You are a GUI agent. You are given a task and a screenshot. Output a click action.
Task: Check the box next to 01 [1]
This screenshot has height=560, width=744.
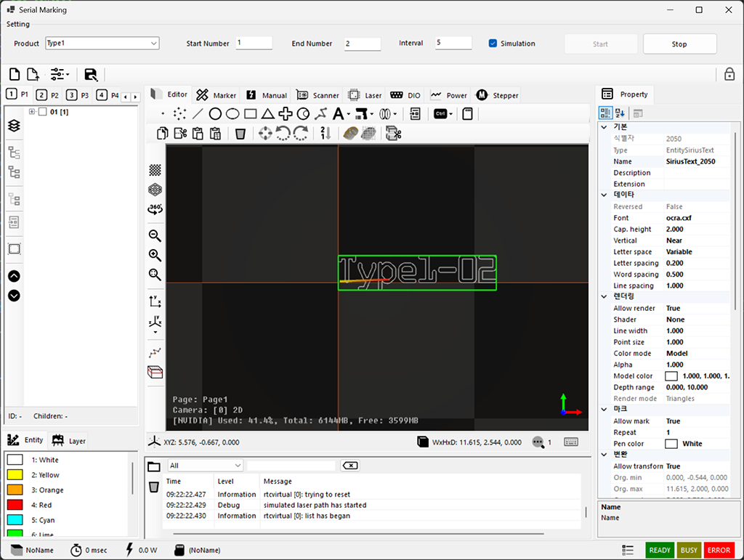[42, 112]
